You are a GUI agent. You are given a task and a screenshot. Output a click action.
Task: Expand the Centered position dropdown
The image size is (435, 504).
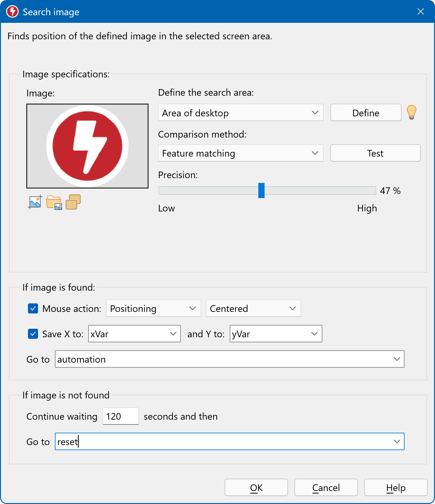click(x=253, y=308)
